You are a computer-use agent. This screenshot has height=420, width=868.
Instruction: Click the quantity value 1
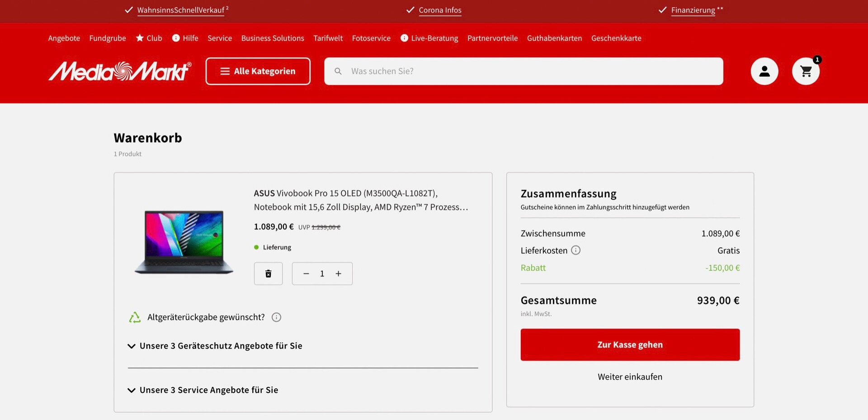coord(322,274)
